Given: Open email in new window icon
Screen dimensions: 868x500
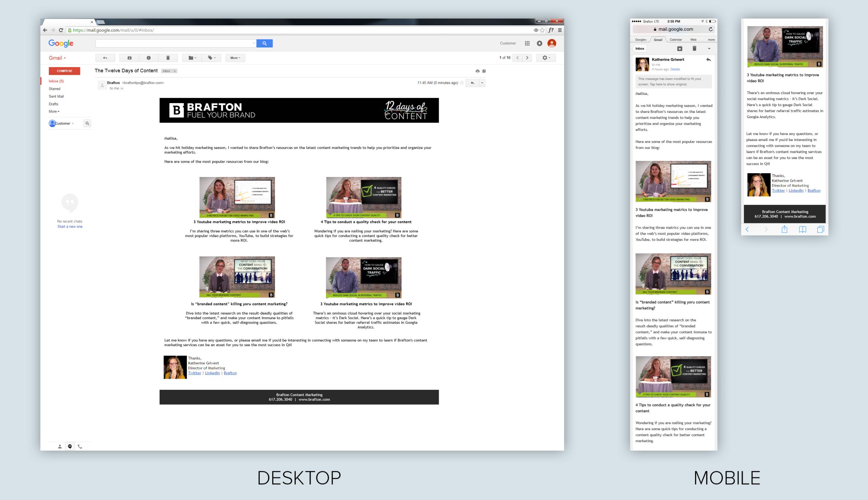Looking at the screenshot, I should [484, 71].
